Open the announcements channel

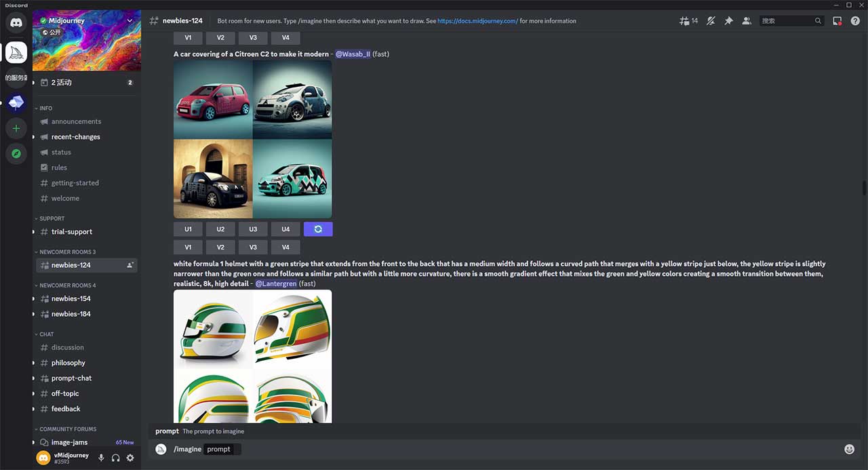click(x=87, y=121)
